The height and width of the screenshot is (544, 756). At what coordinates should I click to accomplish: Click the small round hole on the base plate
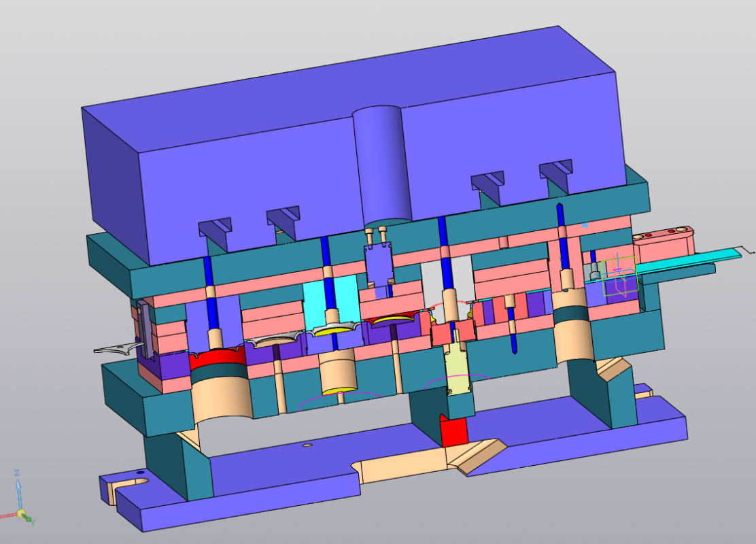pyautogui.click(x=307, y=445)
